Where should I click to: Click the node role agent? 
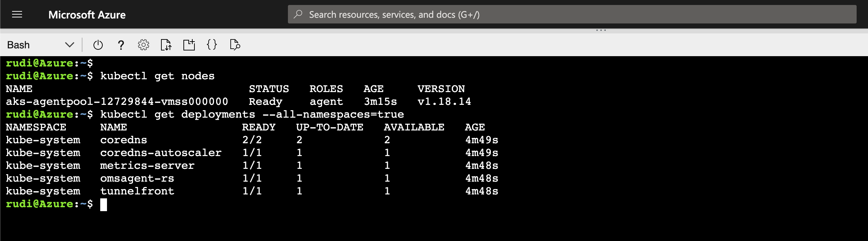click(x=326, y=102)
